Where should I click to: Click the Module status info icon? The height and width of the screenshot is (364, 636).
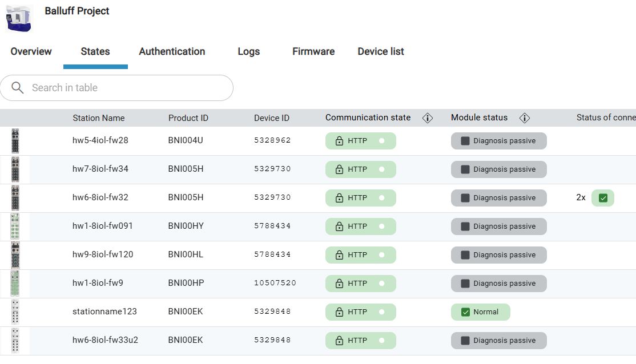525,118
